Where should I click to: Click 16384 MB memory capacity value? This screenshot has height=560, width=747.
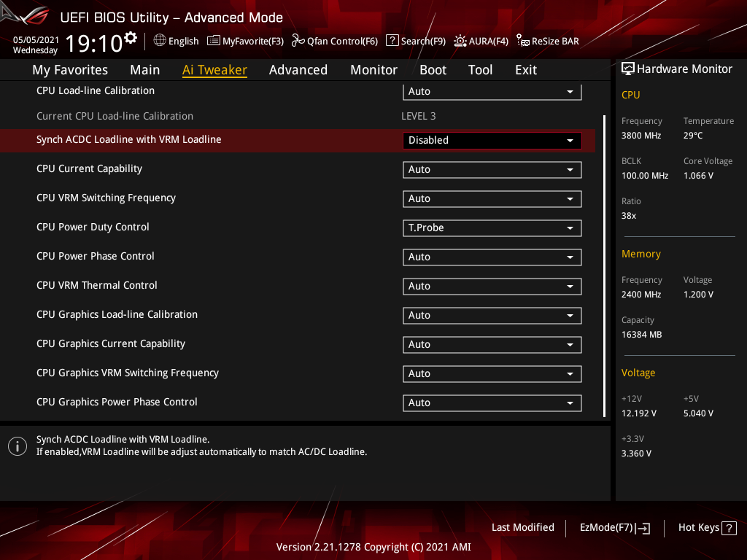tap(641, 335)
